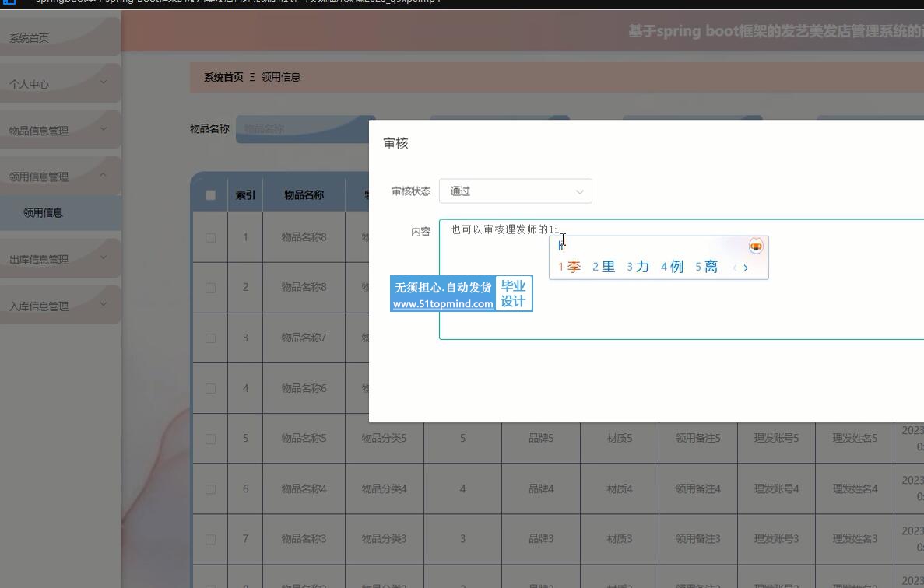
Task: Click inside the 内容 text area
Action: (x=682, y=279)
